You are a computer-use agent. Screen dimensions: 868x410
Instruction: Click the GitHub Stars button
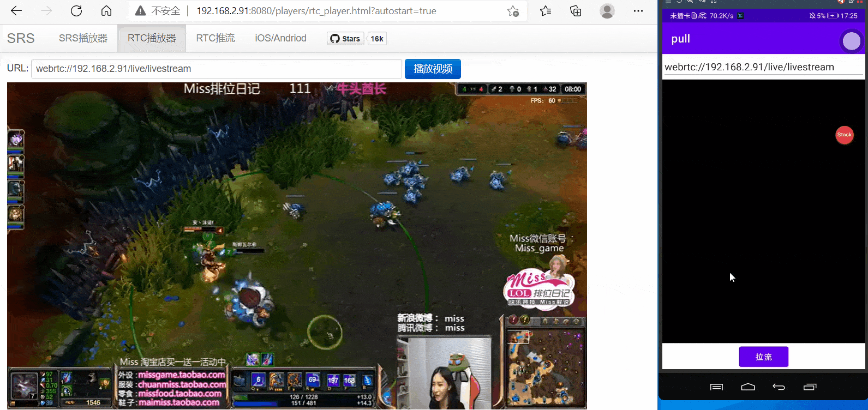tap(345, 39)
